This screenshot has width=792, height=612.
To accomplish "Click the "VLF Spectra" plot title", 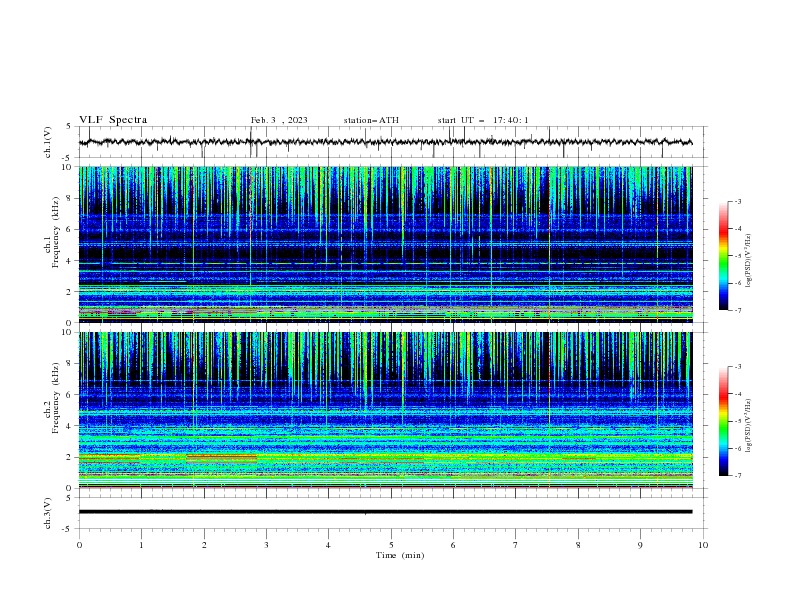I will point(113,120).
